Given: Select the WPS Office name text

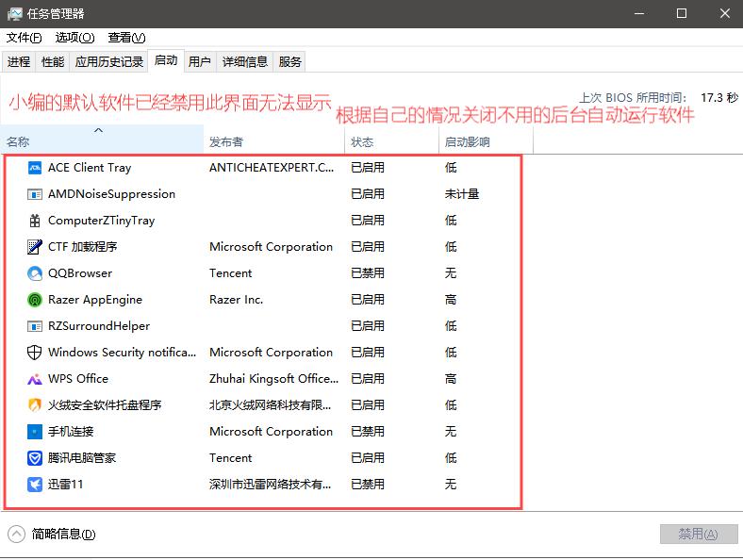Looking at the screenshot, I should pos(78,379).
